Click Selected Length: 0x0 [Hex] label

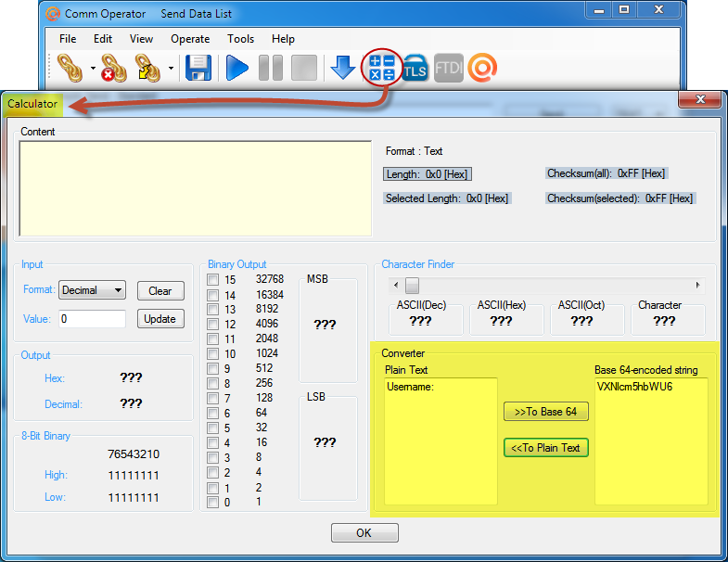point(447,198)
